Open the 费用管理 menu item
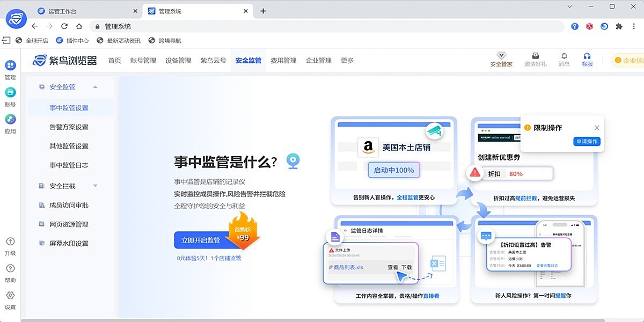The width and height of the screenshot is (644, 322). click(x=283, y=61)
